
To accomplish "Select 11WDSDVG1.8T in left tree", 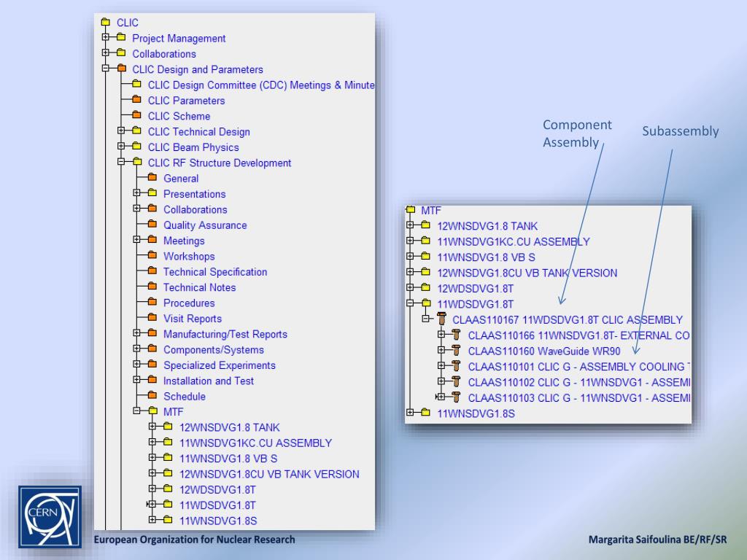I will [217, 505].
